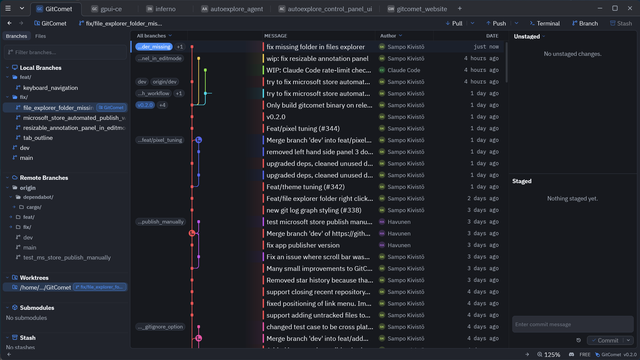The image size is (640, 360).
Task: Collapse the Worktrees section
Action: click(x=7, y=278)
